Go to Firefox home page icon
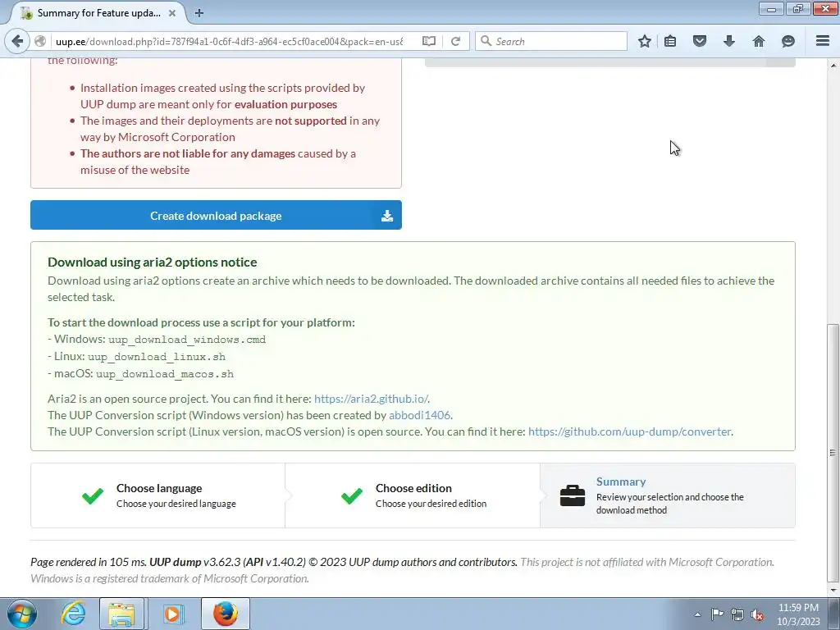840x630 pixels. click(x=759, y=41)
